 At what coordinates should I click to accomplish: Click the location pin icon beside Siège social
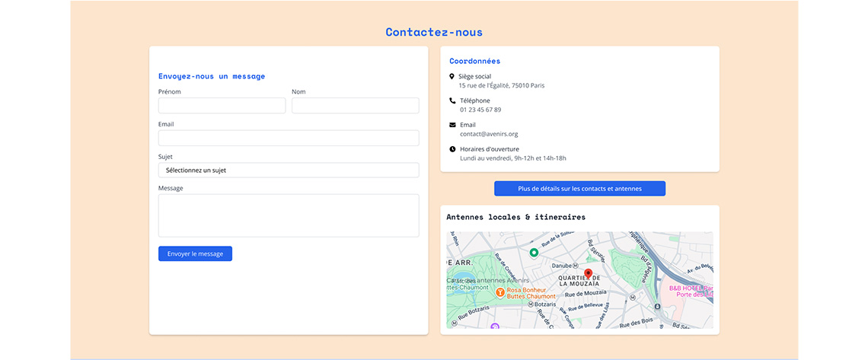pyautogui.click(x=452, y=76)
